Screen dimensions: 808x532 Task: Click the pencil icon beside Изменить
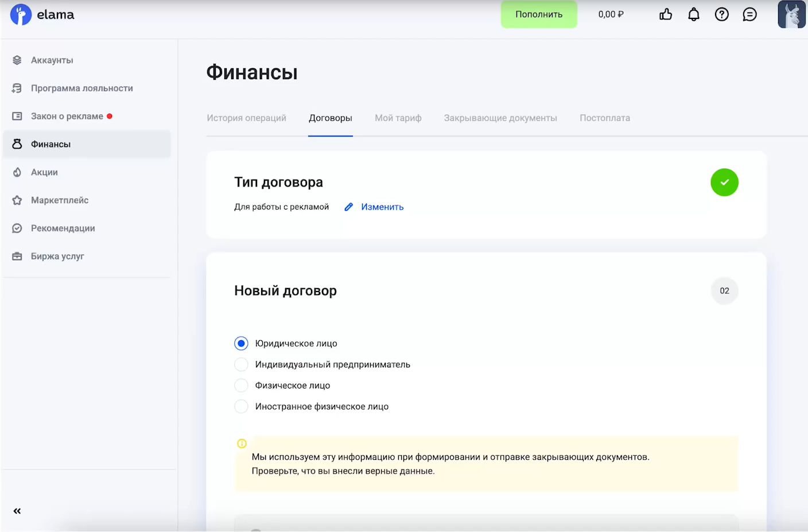tap(349, 207)
